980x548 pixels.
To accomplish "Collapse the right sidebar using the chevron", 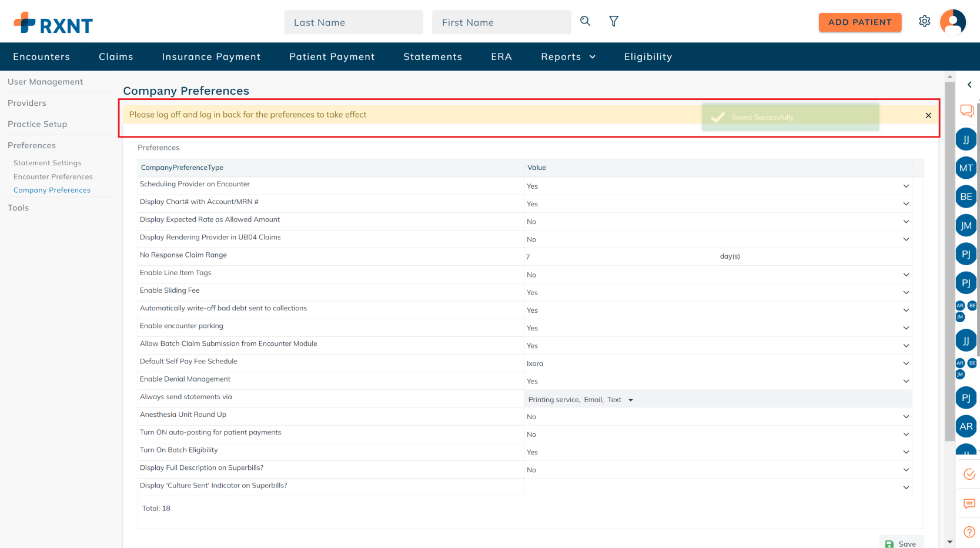I will pos(969,85).
